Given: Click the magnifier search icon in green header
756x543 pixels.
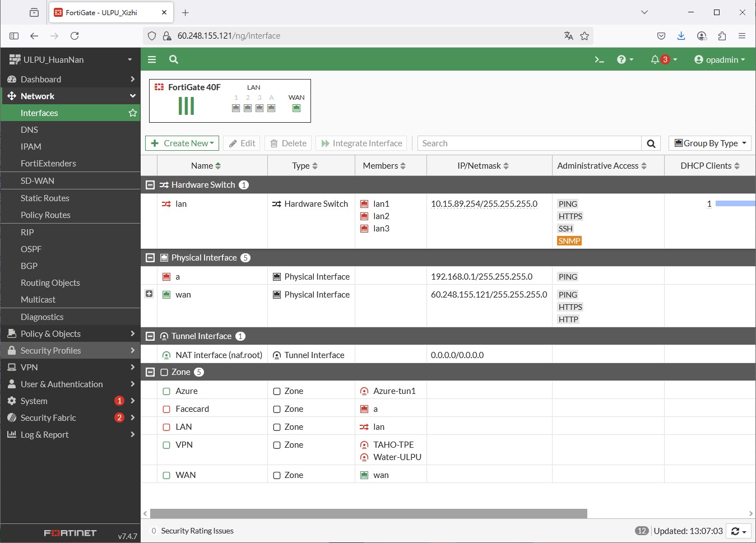Looking at the screenshot, I should coord(174,59).
